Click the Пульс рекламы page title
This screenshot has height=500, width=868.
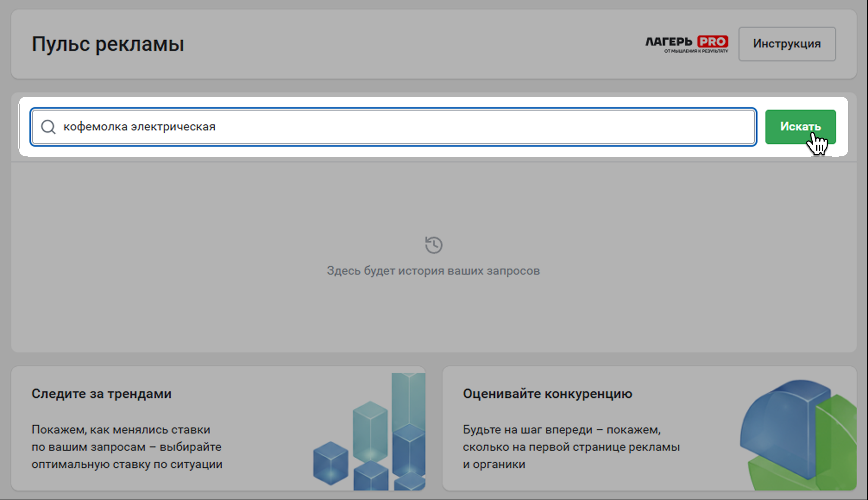pyautogui.click(x=108, y=44)
